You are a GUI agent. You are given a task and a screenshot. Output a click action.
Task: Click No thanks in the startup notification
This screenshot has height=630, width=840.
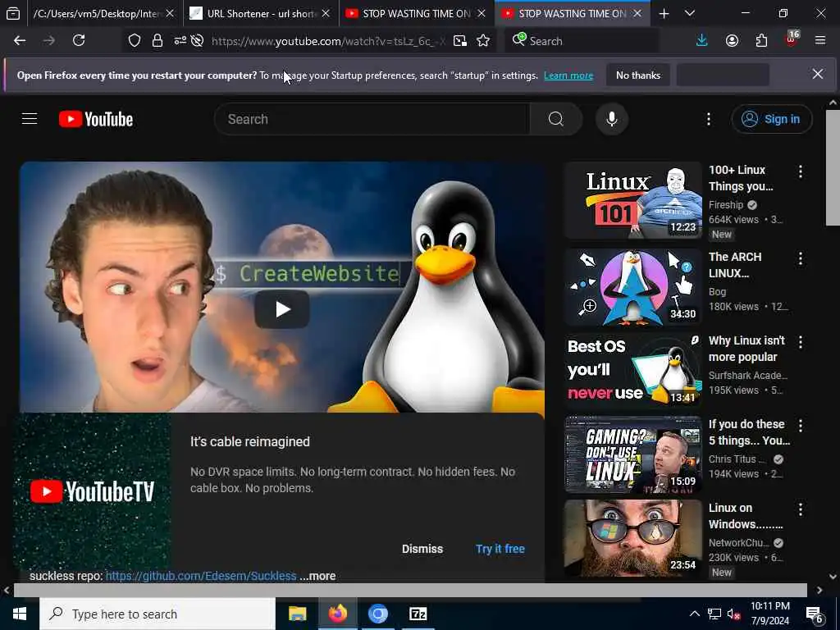tap(638, 75)
